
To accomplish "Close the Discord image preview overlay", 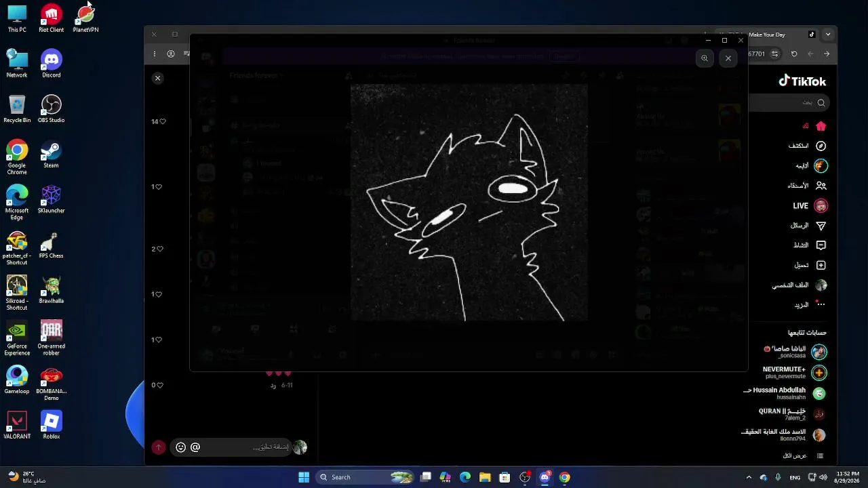I will click(728, 58).
